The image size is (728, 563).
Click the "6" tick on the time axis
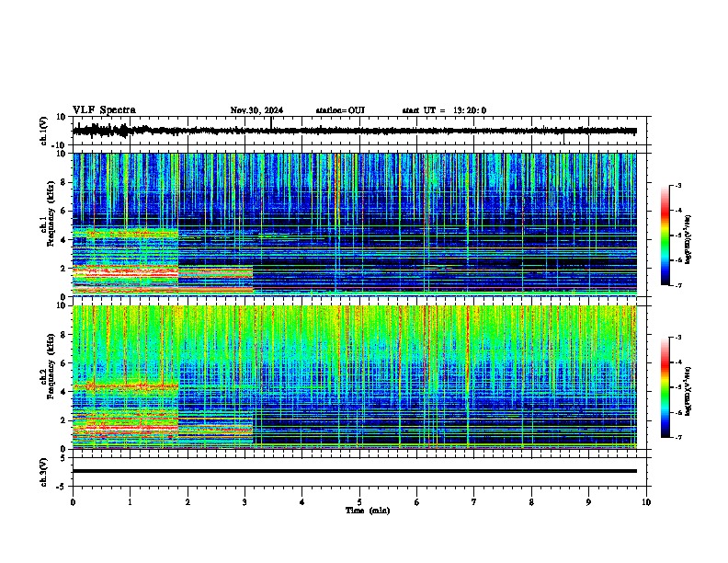(x=417, y=502)
